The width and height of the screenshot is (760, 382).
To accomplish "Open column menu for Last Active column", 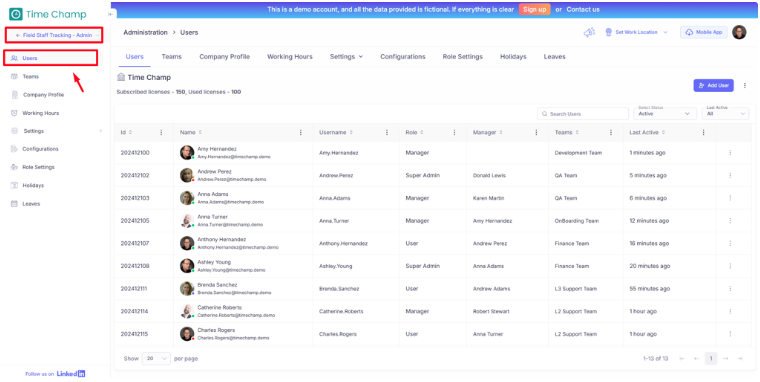I will [x=703, y=132].
